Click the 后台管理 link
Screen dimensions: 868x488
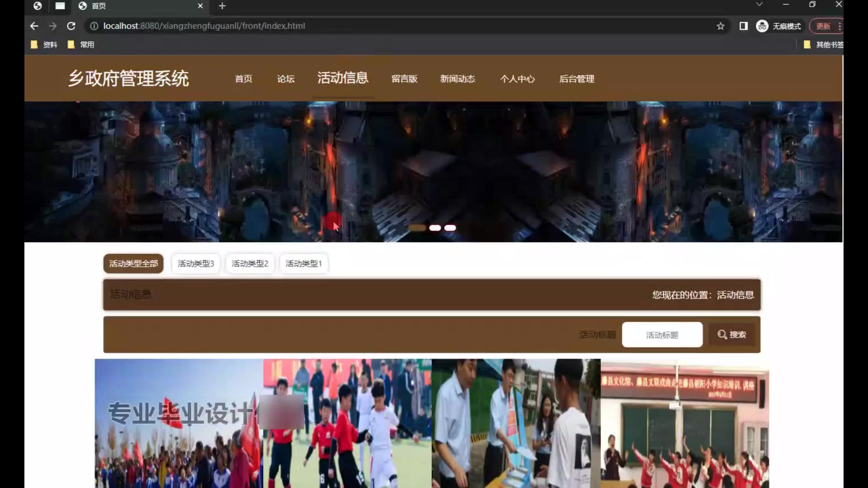[576, 79]
